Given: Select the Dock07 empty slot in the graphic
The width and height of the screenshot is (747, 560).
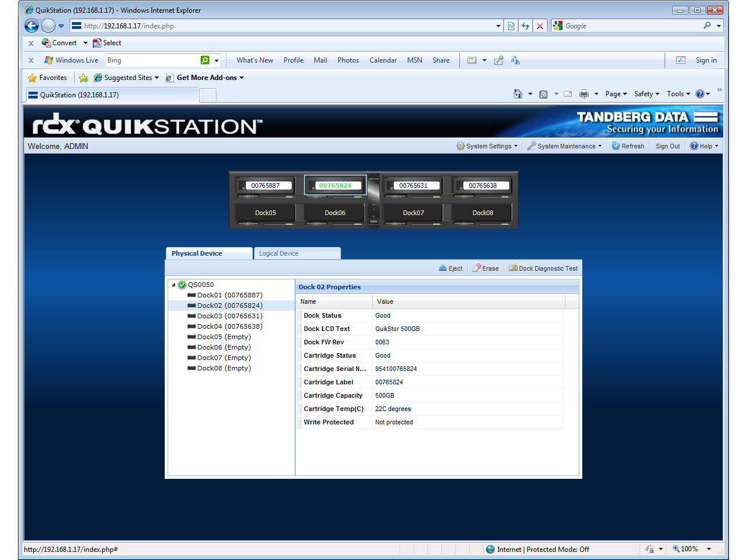Looking at the screenshot, I should click(413, 213).
